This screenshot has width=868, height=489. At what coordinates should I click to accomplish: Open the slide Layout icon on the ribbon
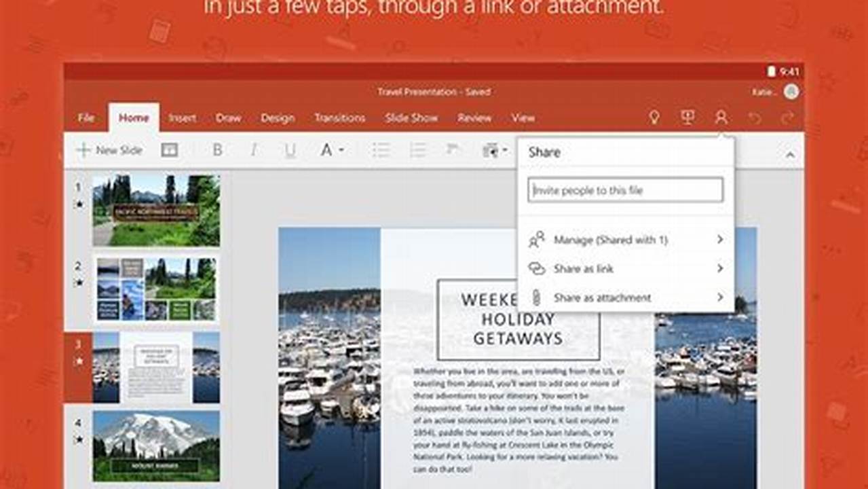[x=170, y=150]
